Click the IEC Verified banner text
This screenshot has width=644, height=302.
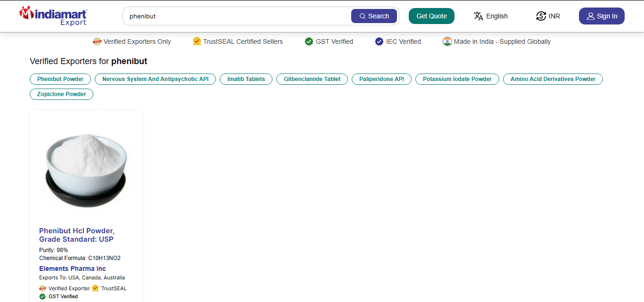(x=404, y=41)
